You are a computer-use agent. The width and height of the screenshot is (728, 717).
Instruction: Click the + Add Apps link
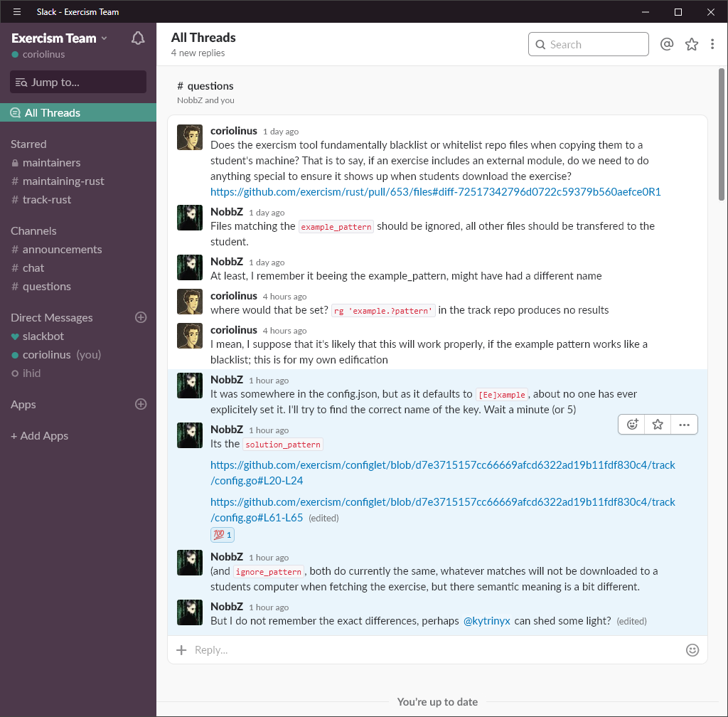coord(40,435)
